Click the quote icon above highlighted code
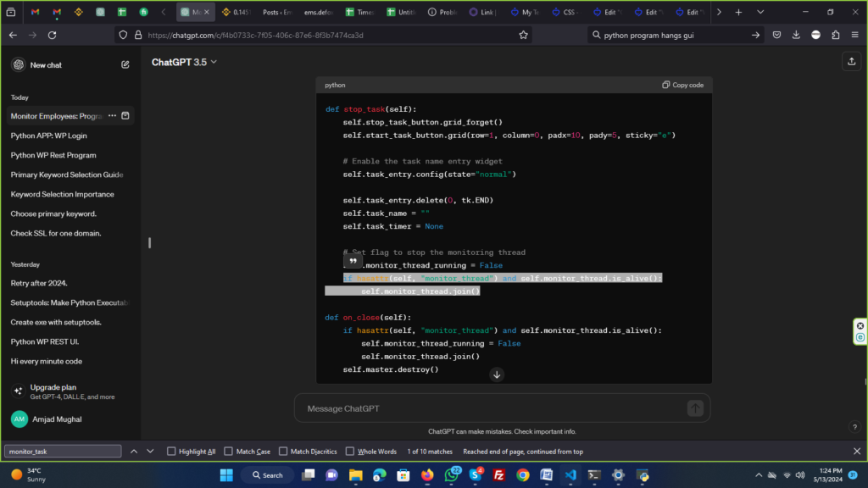The width and height of the screenshot is (868, 488). click(353, 261)
